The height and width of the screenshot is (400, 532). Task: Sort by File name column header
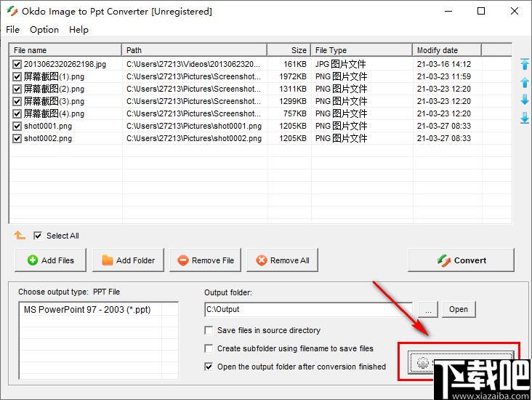pos(65,50)
